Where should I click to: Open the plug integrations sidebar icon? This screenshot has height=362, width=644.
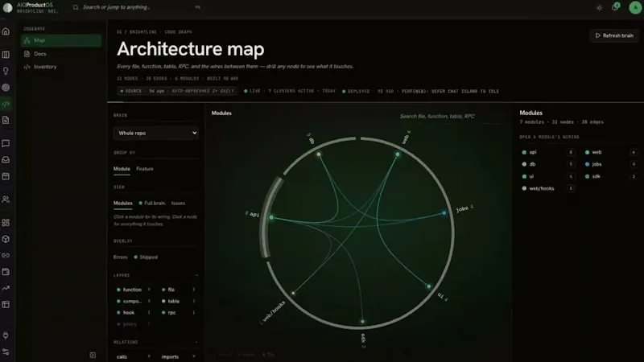click(x=6, y=335)
